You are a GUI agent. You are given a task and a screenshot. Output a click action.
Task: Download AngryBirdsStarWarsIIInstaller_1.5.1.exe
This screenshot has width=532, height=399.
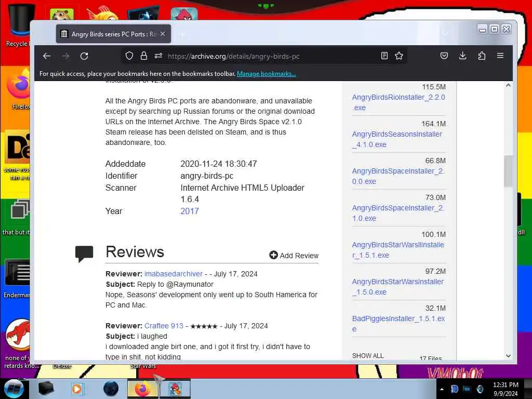click(x=398, y=250)
